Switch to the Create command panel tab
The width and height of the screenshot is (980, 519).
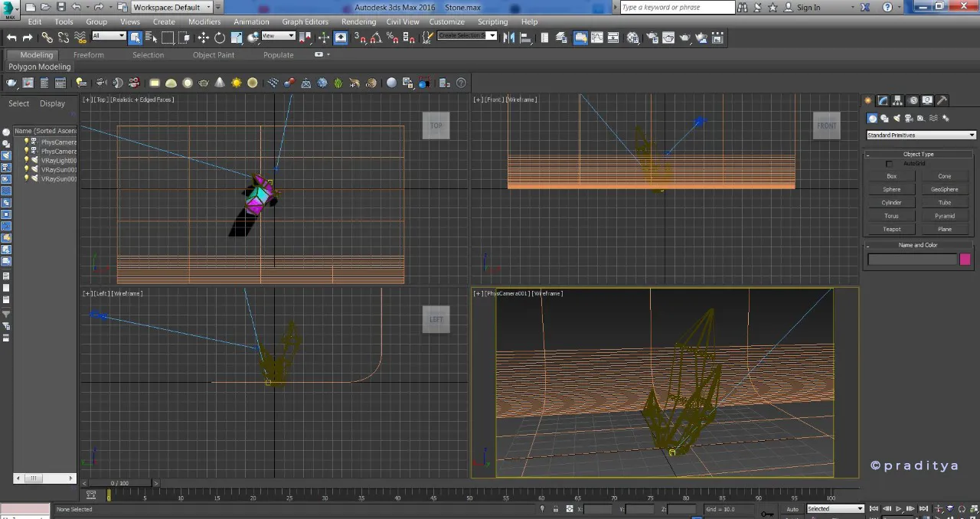point(868,100)
